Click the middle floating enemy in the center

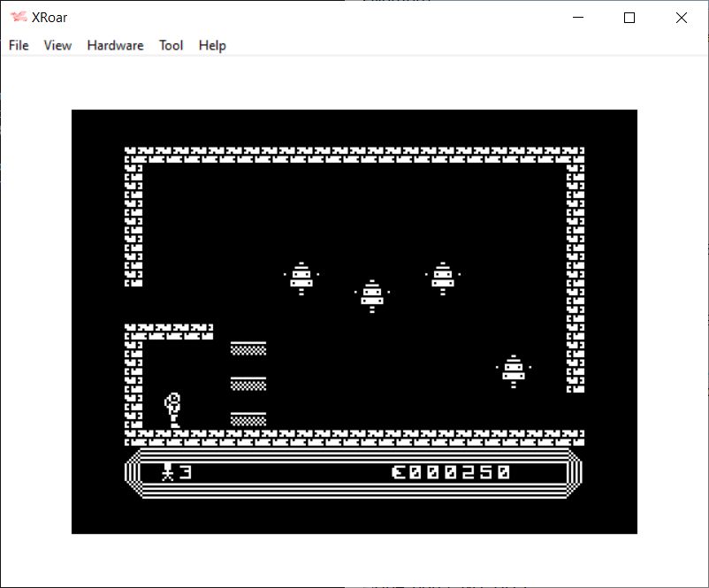pyautogui.click(x=372, y=295)
